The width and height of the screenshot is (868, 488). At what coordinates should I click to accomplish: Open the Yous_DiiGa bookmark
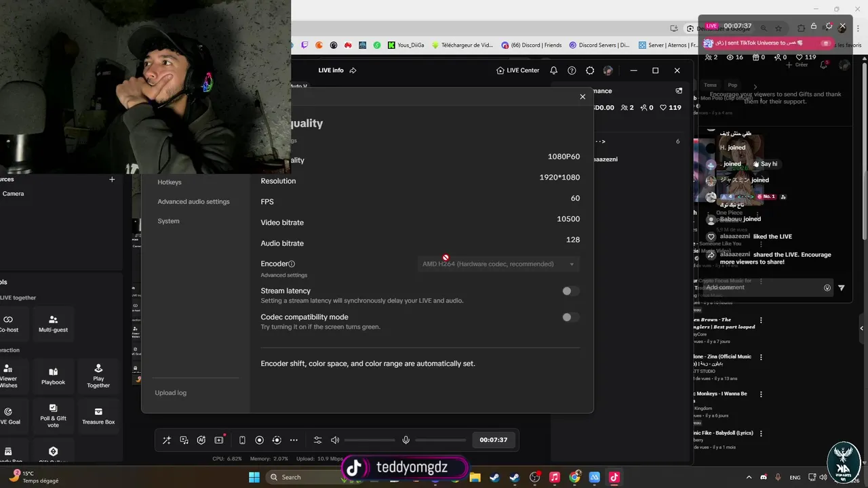click(x=406, y=45)
